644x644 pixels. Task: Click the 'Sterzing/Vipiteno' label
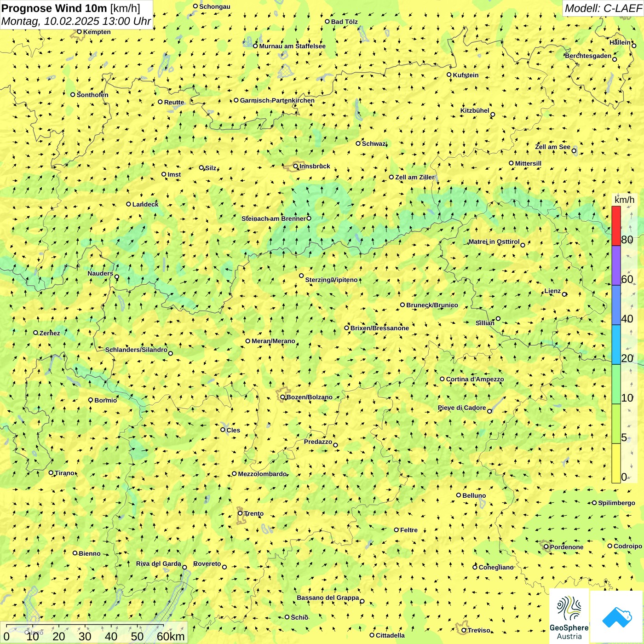(x=331, y=280)
